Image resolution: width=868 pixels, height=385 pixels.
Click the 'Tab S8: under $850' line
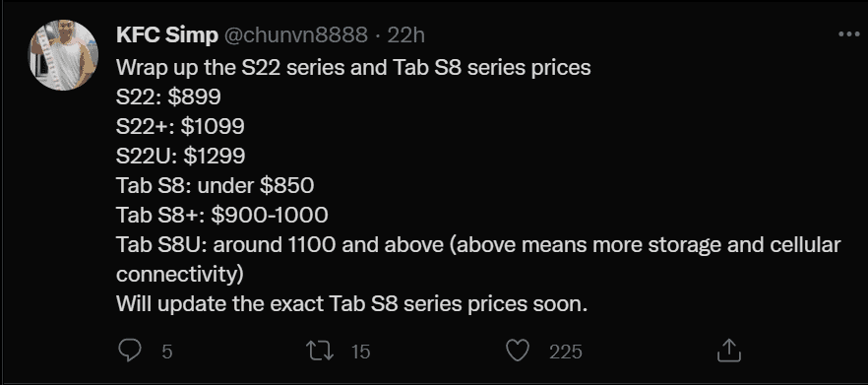click(215, 185)
